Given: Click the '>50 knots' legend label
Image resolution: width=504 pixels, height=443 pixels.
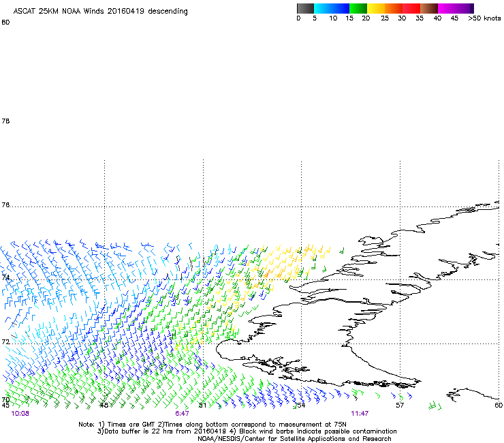Looking at the screenshot, I should [x=484, y=18].
